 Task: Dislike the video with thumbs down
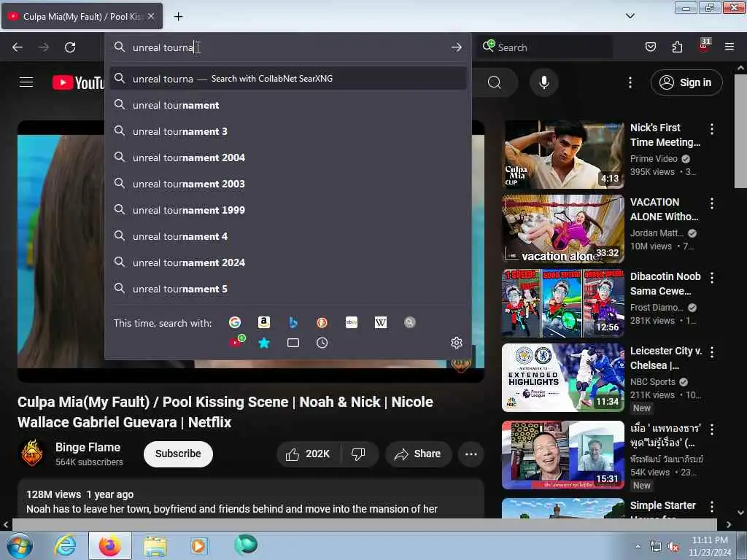(x=359, y=454)
